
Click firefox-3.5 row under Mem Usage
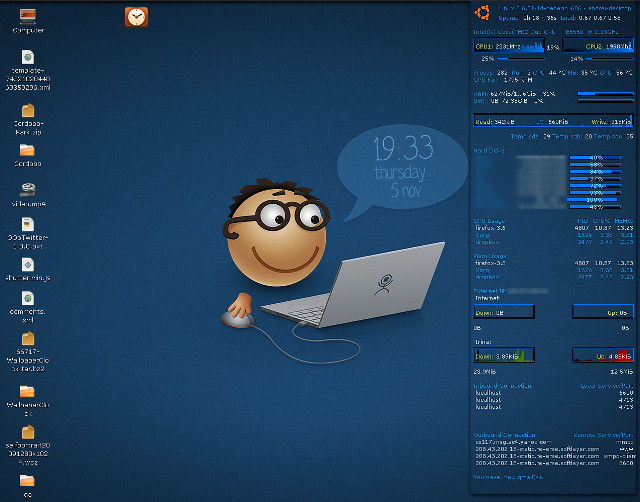(x=553, y=263)
